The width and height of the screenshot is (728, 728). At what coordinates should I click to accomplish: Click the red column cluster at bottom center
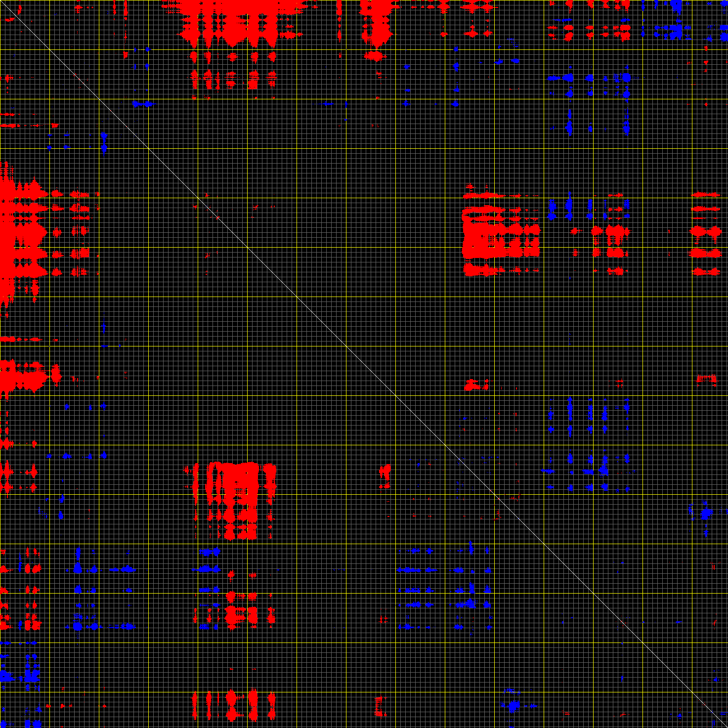232,704
